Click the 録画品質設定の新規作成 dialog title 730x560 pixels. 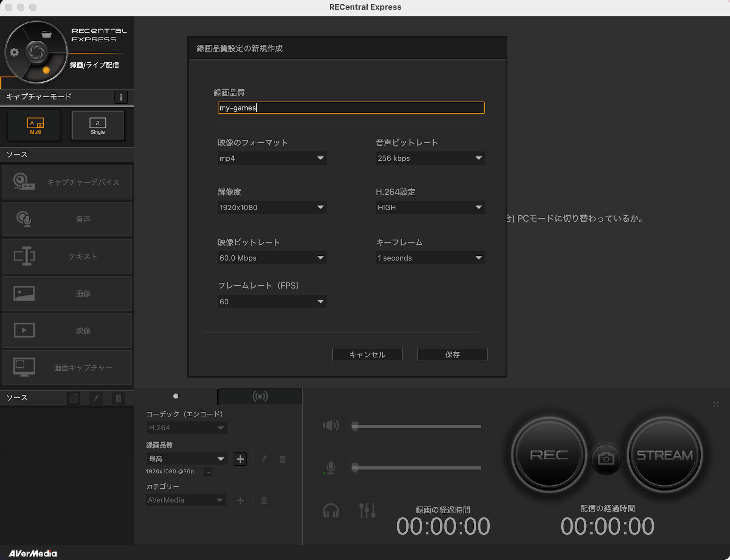(x=240, y=49)
